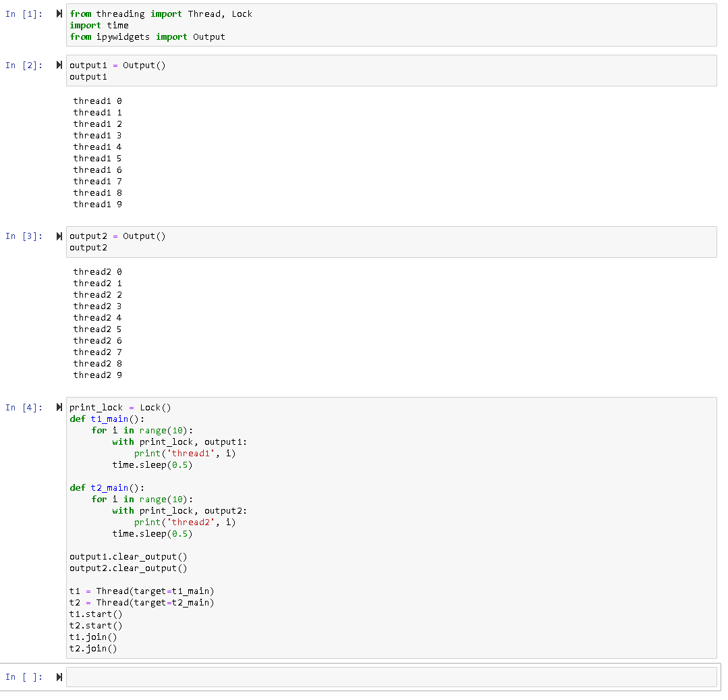This screenshot has height=700, width=728.
Task: Click the empty In [ ] prompt
Action: (x=24, y=677)
